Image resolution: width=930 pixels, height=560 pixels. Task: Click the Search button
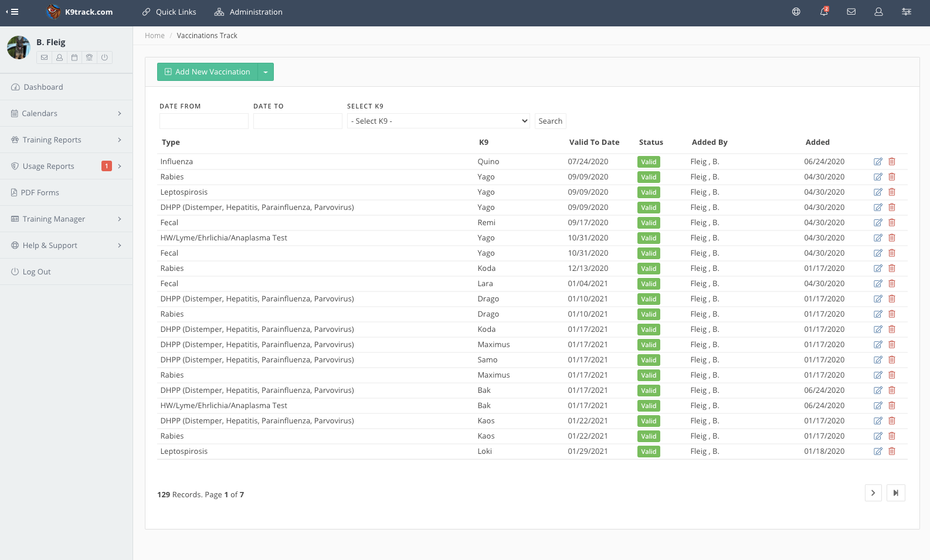pos(551,121)
